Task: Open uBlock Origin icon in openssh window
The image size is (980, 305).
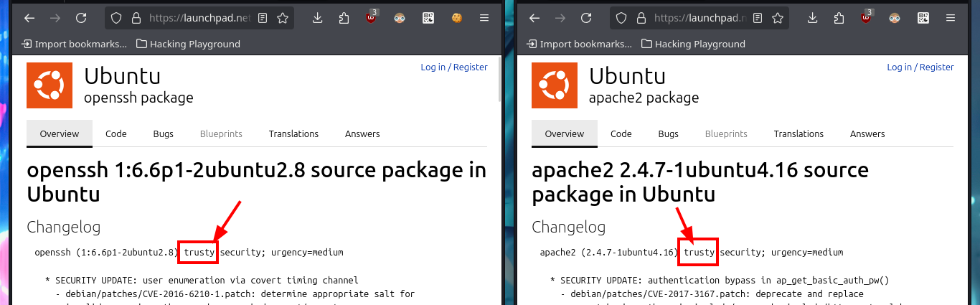Action: 372,17
